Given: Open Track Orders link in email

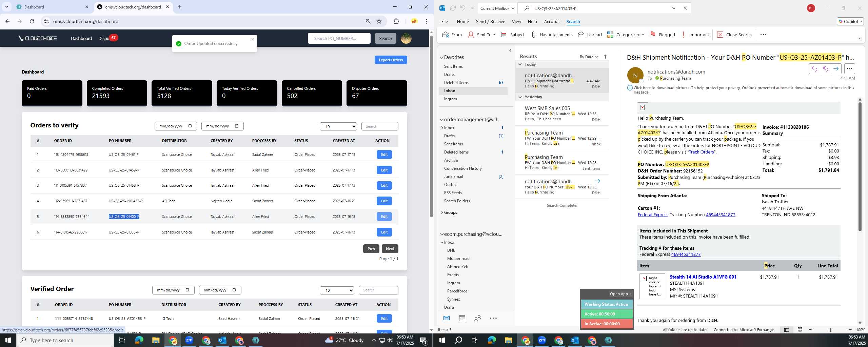Looking at the screenshot, I should click(x=701, y=152).
